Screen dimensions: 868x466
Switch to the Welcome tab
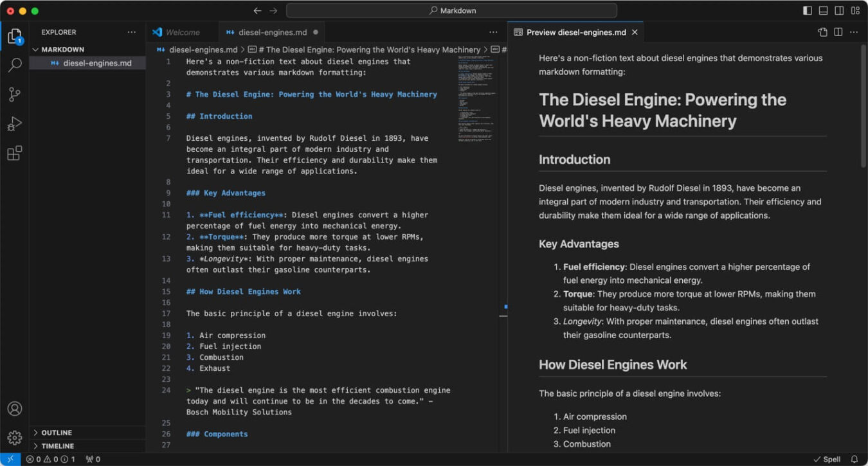point(182,31)
